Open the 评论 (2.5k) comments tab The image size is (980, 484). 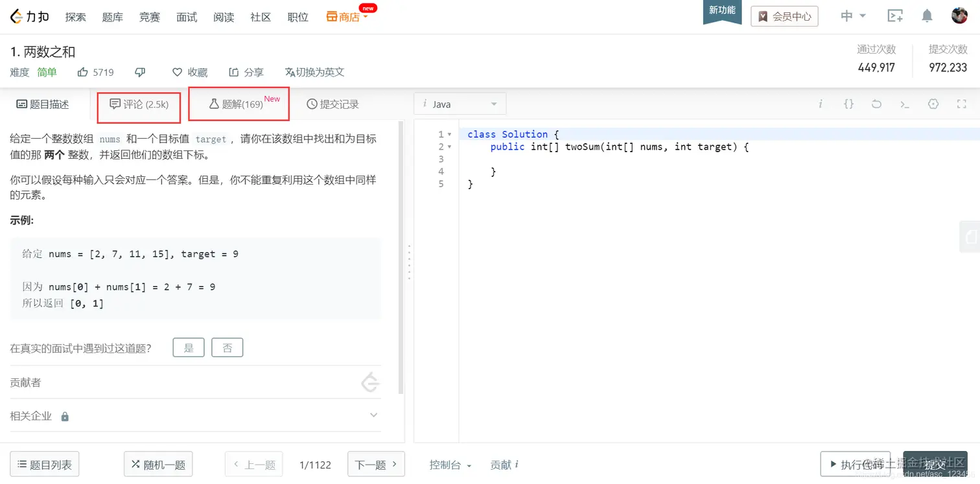(139, 104)
